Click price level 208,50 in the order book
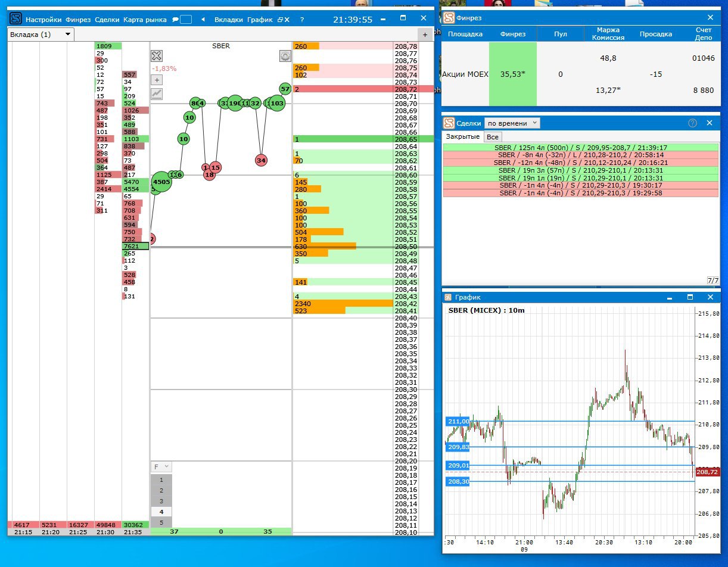The height and width of the screenshot is (567, 728). coord(405,247)
